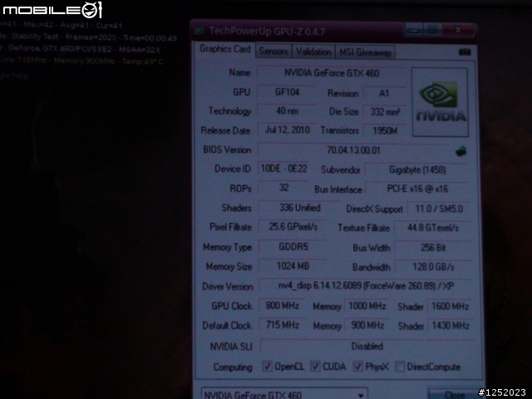This screenshot has height=399, width=532.
Task: Click the Release Date value Jul 12, 2010
Action: click(287, 130)
